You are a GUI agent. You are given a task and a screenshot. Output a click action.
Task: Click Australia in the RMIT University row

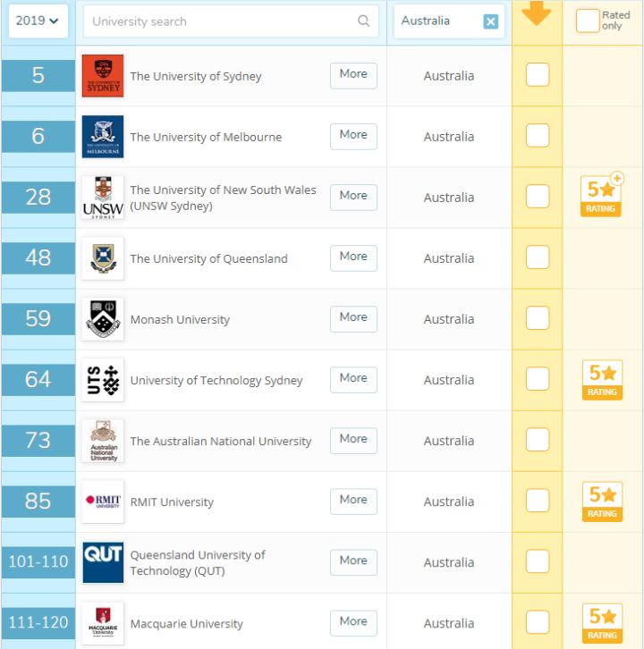point(449,502)
